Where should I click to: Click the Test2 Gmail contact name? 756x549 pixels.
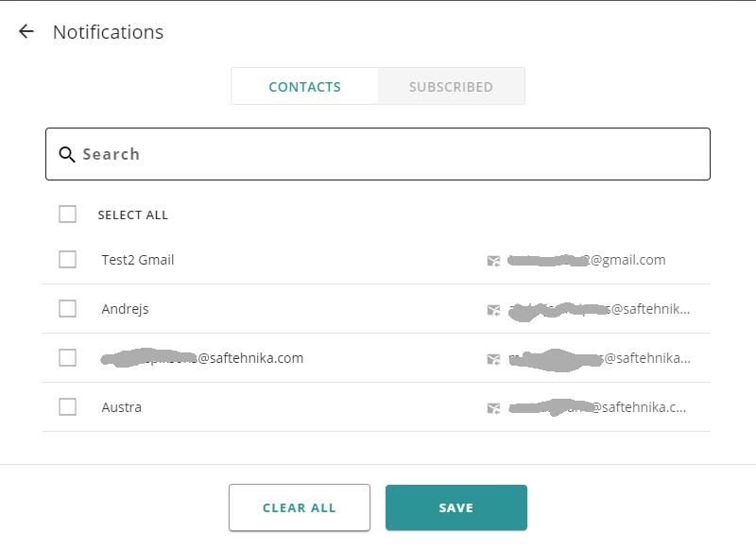pyautogui.click(x=138, y=260)
